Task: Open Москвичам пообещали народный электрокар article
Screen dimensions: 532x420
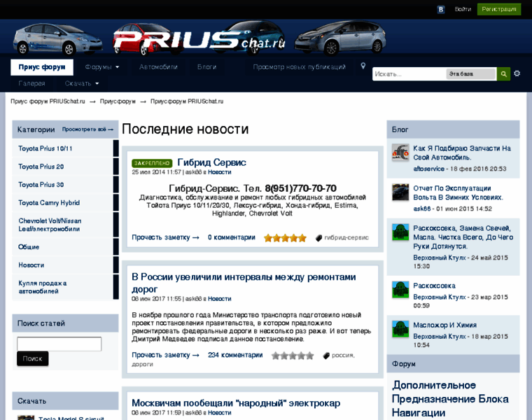Action: click(236, 403)
